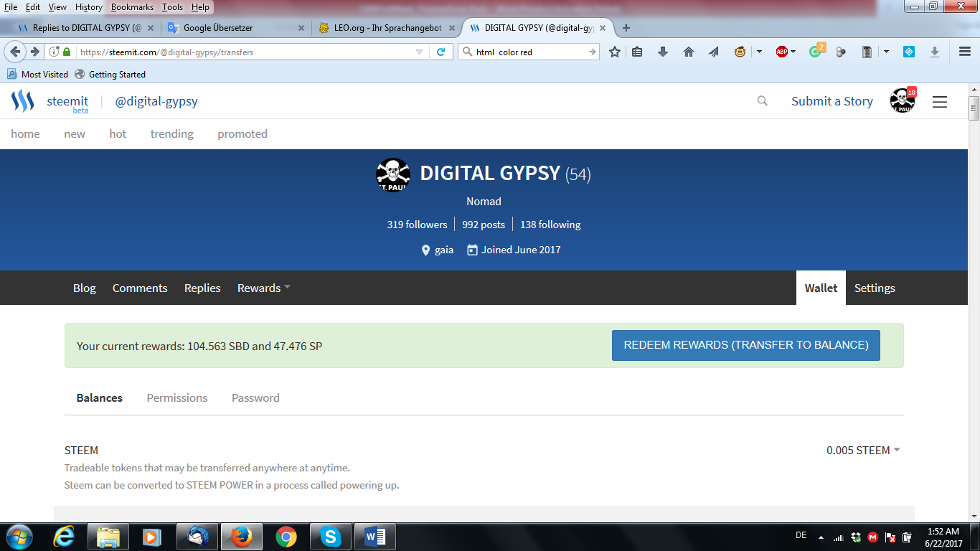Viewport: 980px width, 551px height.
Task: Open a new browser tab with plus button
Action: pos(626,28)
